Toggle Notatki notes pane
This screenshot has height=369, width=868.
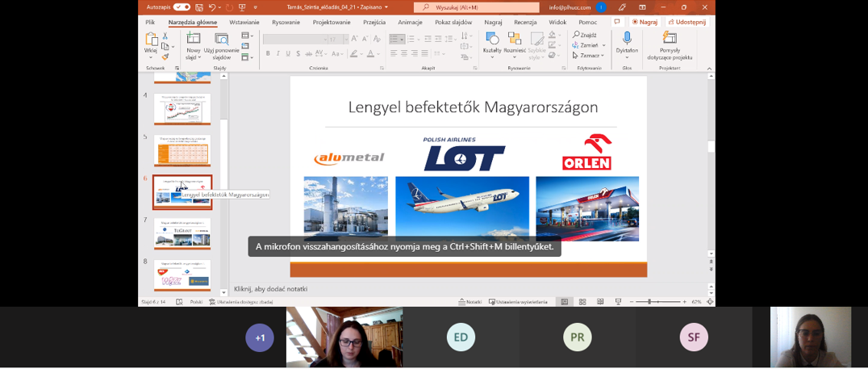[x=470, y=302]
